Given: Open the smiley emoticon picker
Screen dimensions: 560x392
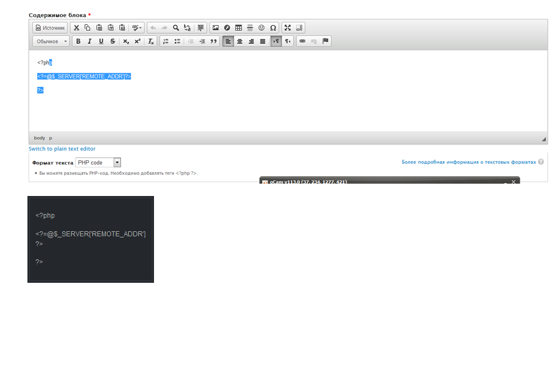Looking at the screenshot, I should (262, 28).
